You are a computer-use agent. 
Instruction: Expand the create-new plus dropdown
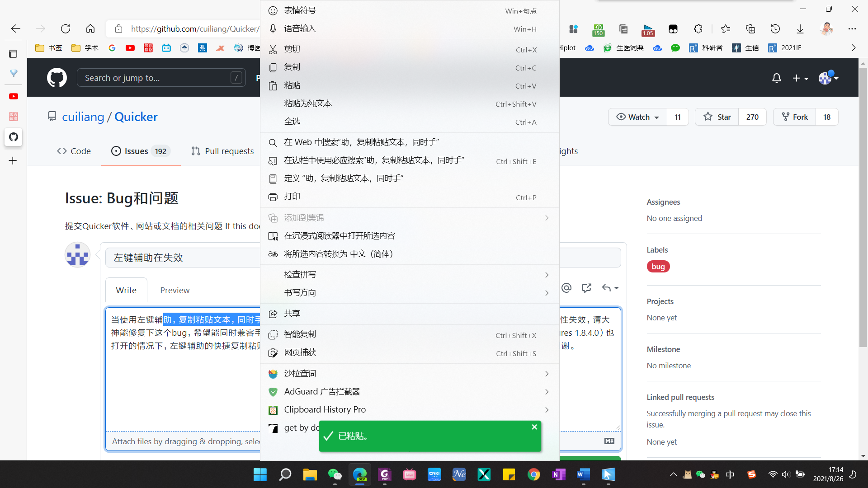coord(801,78)
